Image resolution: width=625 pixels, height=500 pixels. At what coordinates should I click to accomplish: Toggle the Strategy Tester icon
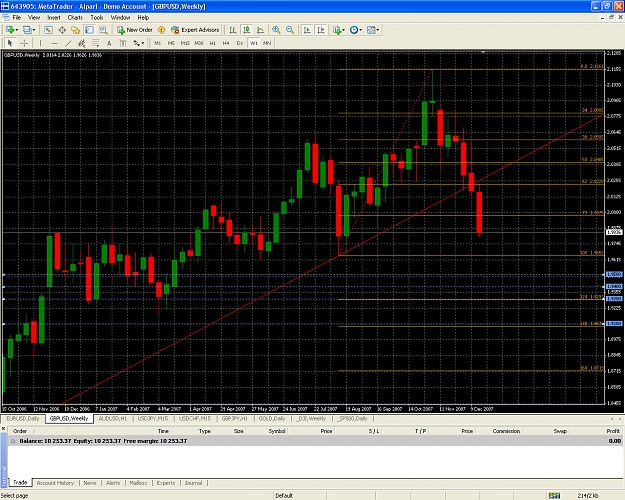coord(103,30)
